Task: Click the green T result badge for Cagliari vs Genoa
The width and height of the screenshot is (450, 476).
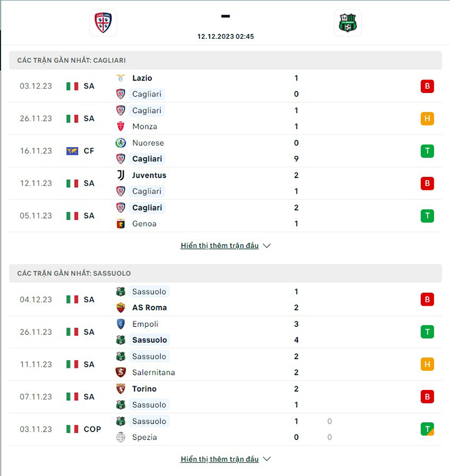Action: tap(427, 215)
